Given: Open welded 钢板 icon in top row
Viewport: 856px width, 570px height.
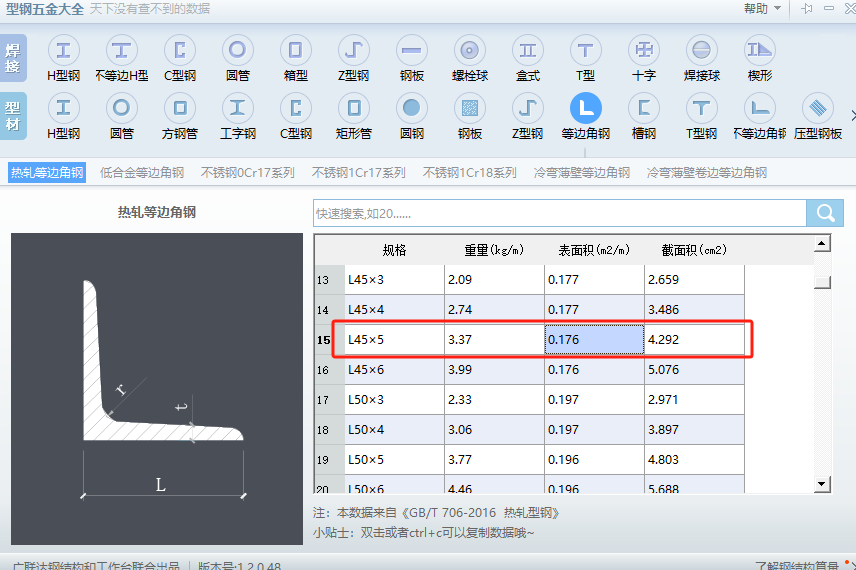Looking at the screenshot, I should click(x=412, y=51).
